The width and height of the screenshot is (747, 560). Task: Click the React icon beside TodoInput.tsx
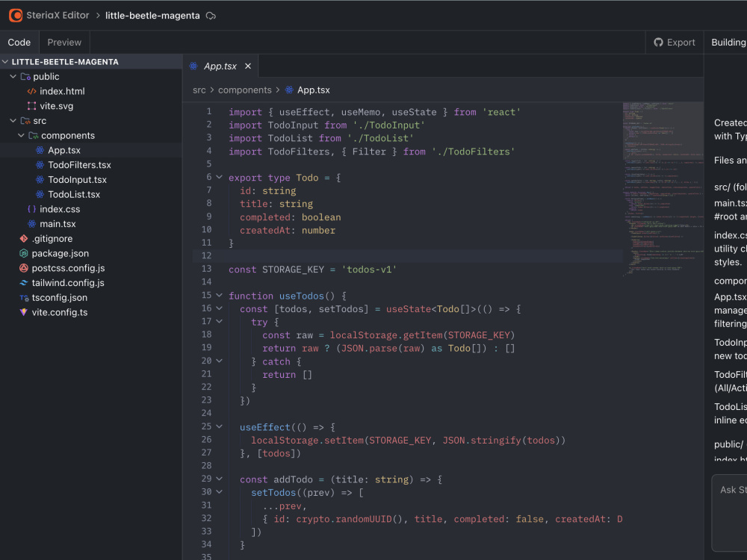[x=40, y=180]
